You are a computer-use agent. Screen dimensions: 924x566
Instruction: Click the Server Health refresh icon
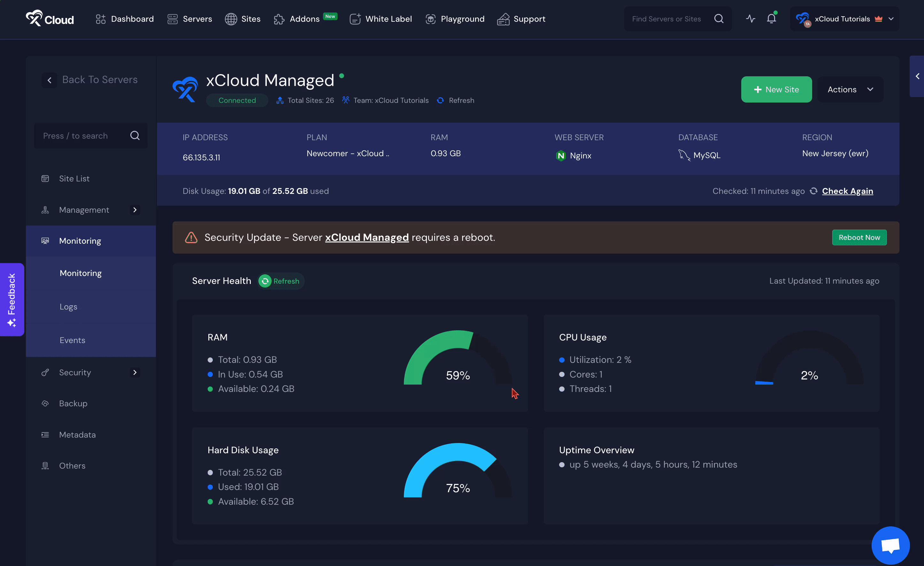click(x=265, y=281)
